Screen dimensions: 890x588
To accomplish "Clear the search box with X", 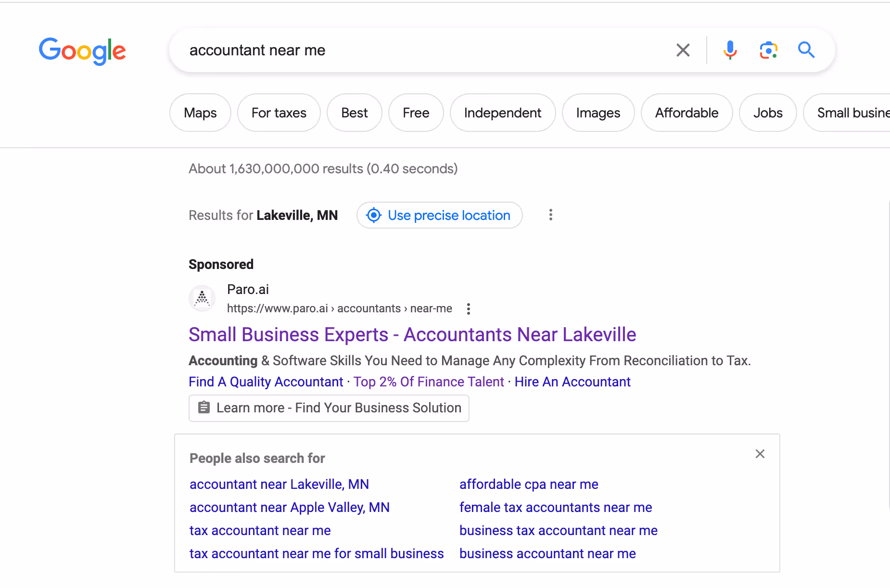I will point(683,50).
